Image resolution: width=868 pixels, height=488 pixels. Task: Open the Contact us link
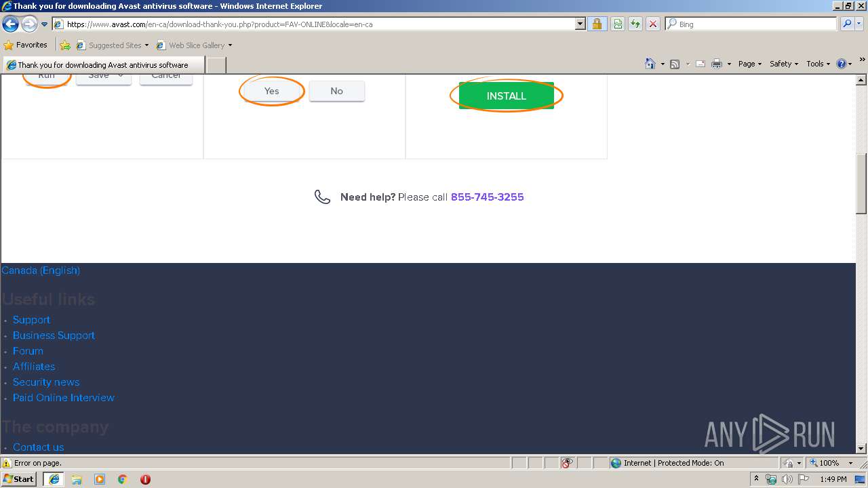point(38,447)
